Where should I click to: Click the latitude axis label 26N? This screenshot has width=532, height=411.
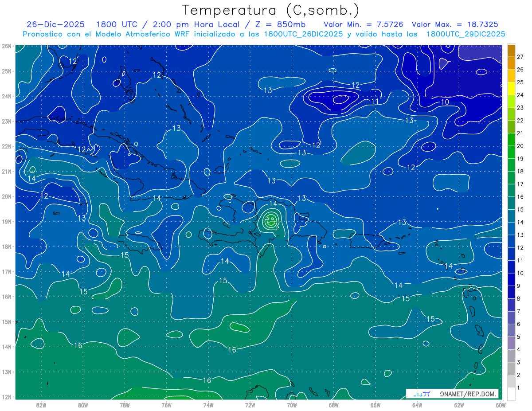coord(7,46)
